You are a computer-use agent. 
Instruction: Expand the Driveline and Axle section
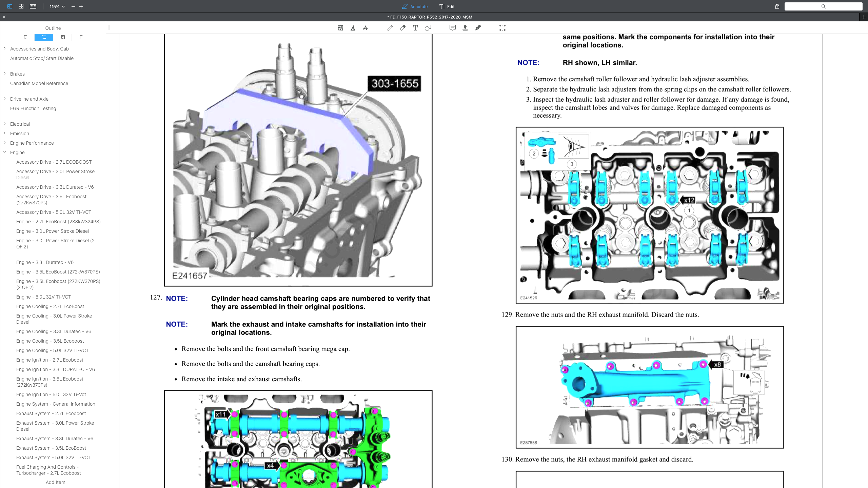[x=5, y=99]
